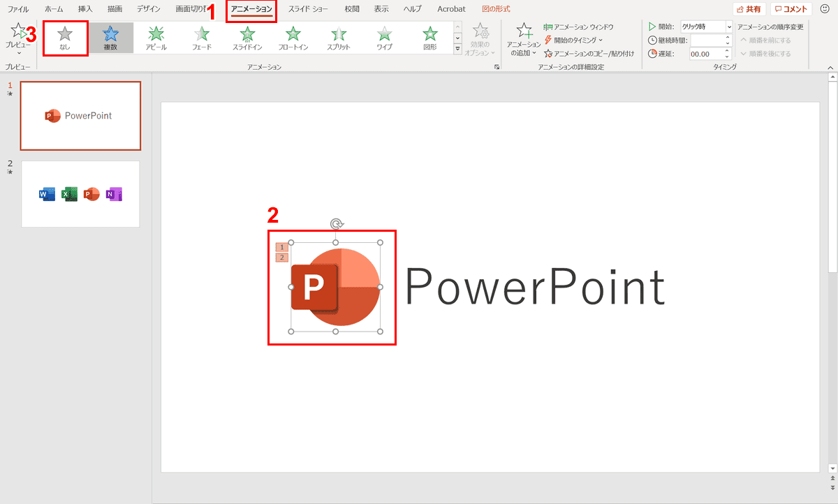The height and width of the screenshot is (504, 838).
Task: Switch to the 図の形式 tab
Action: 497,9
